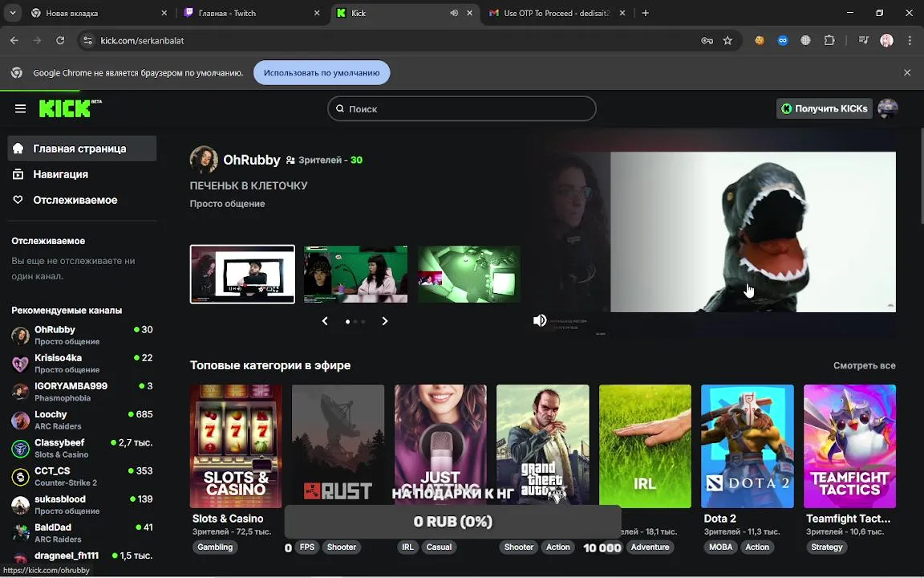Click the Просто общение category under the stream title
Screen dimensions: 924x578
tap(228, 203)
